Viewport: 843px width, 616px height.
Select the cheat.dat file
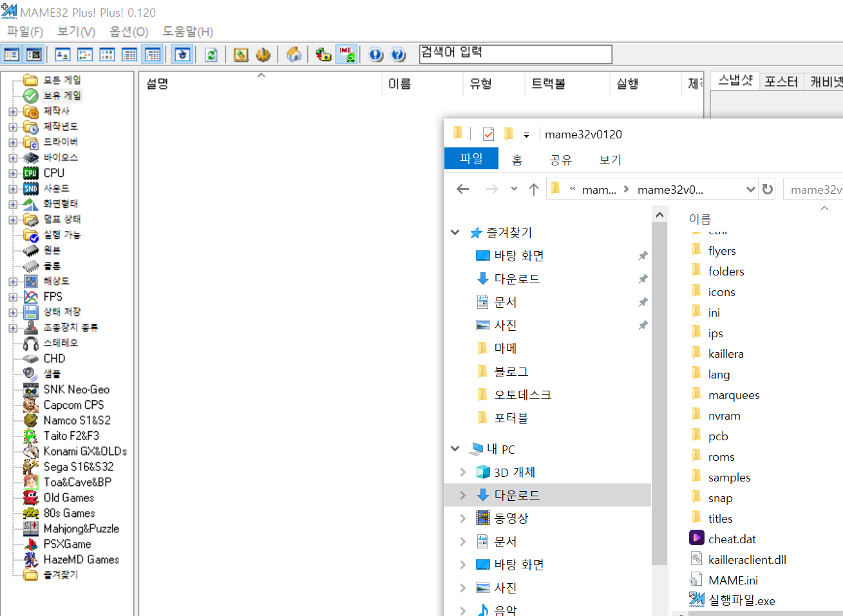pos(732,539)
